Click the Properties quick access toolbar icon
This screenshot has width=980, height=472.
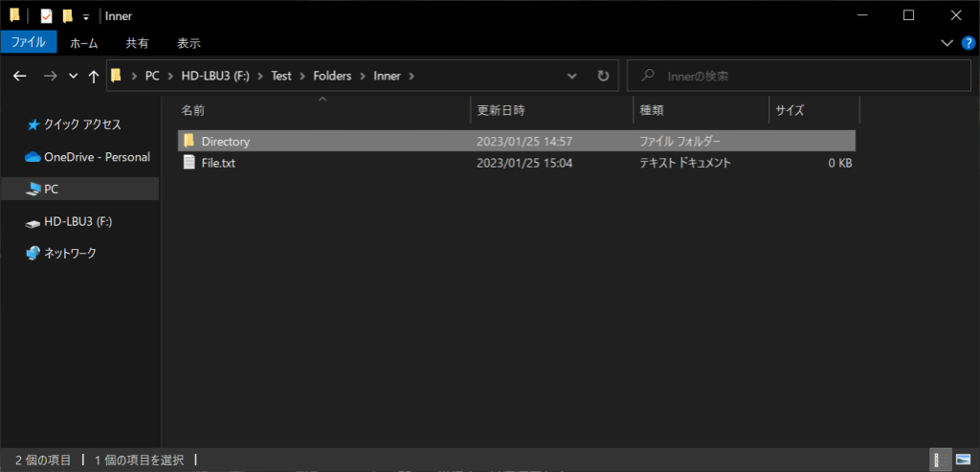(x=47, y=16)
